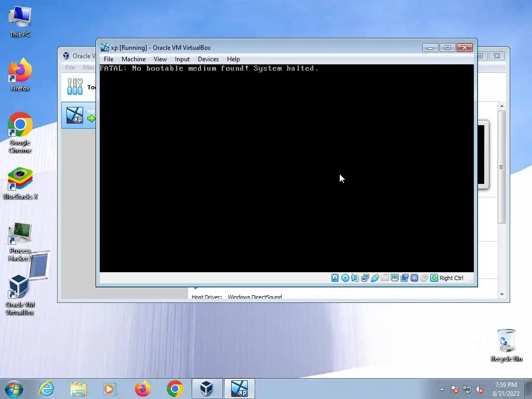Click the display status icon in VM status bar

tap(395, 278)
